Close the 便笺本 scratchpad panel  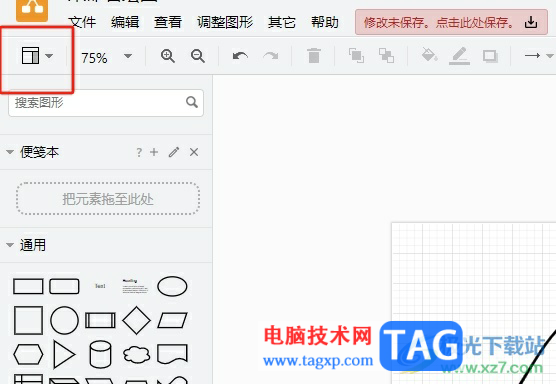(x=194, y=152)
